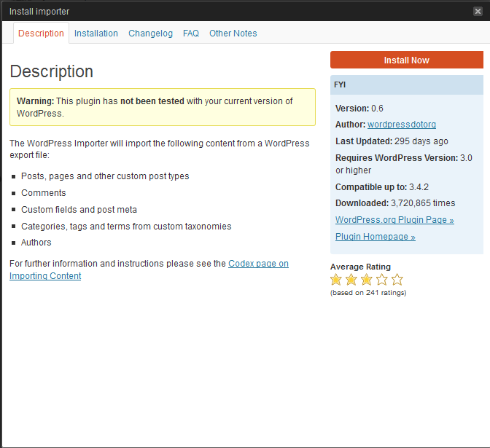Click the yellow not-tested warning notice

pyautogui.click(x=162, y=107)
